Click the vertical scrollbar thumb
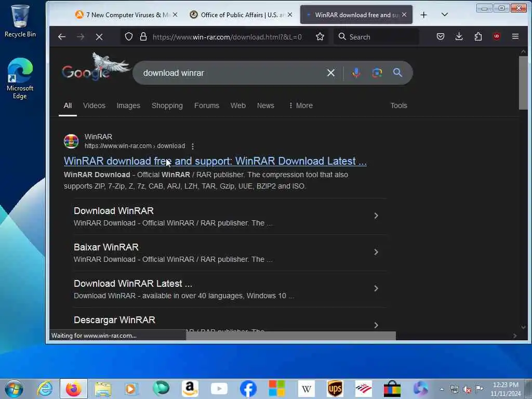This screenshot has width=532, height=399. click(523, 83)
